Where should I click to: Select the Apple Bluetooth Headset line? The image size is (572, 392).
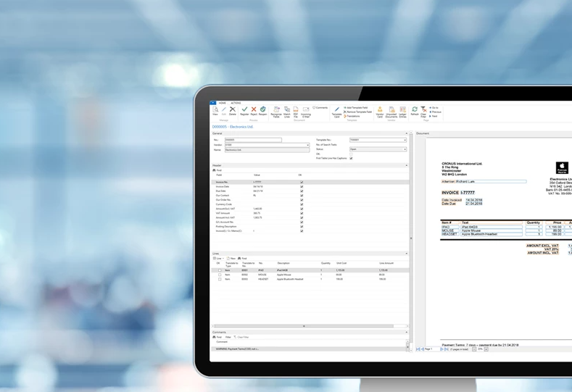coord(310,279)
